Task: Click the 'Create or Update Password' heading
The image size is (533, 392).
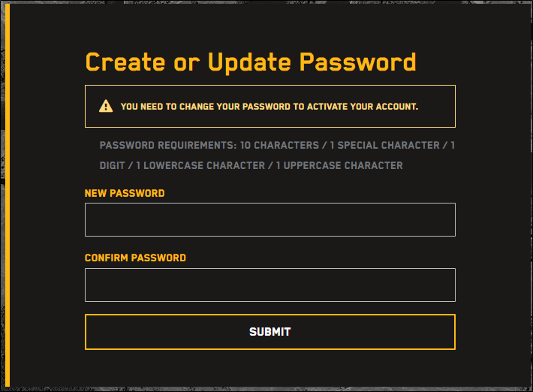Action: pyautogui.click(x=251, y=62)
